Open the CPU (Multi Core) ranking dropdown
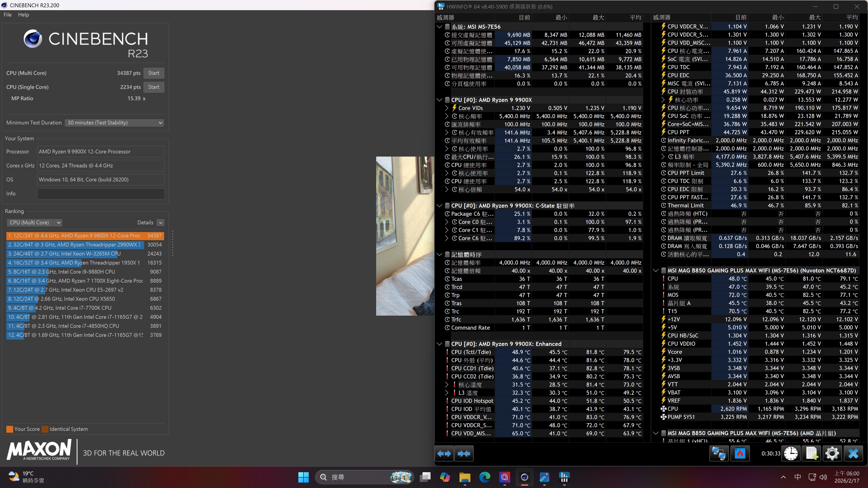The width and height of the screenshot is (868, 488). point(35,223)
